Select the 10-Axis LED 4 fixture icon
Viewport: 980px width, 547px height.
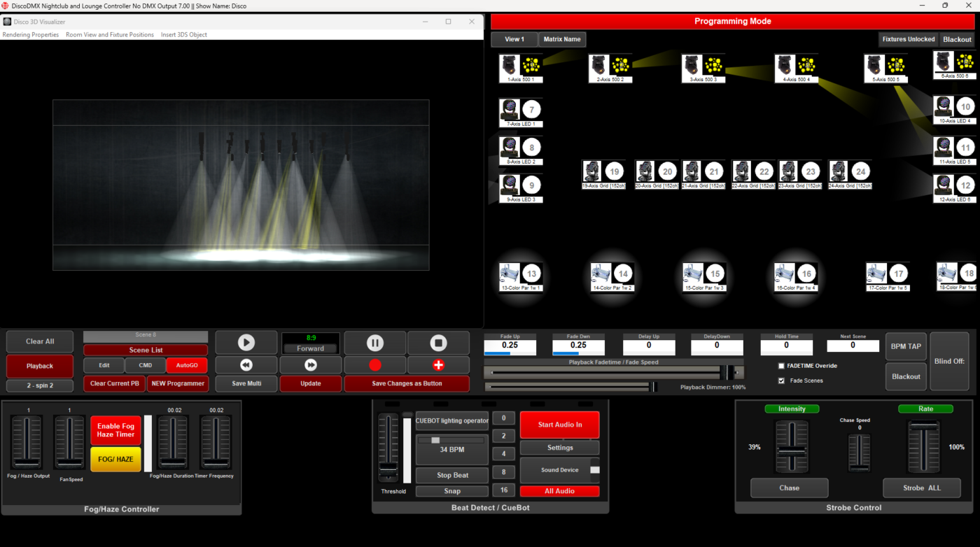[954, 109]
